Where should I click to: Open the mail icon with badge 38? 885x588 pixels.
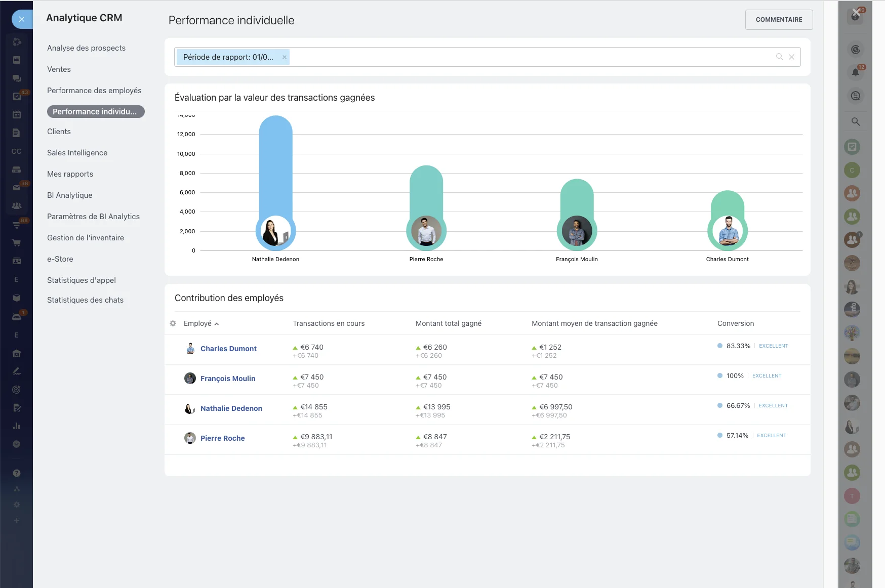point(17,188)
